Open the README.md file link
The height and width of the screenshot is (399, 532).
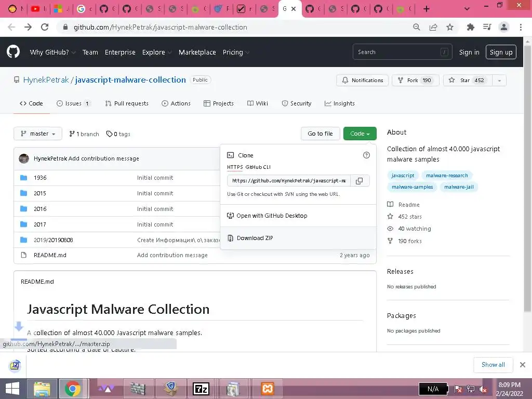coord(50,255)
